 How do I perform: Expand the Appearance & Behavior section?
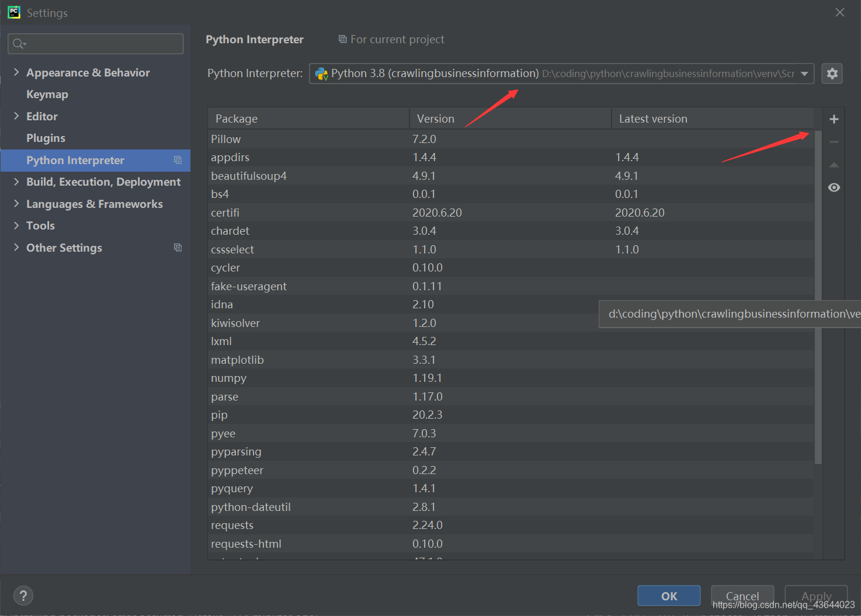click(16, 72)
